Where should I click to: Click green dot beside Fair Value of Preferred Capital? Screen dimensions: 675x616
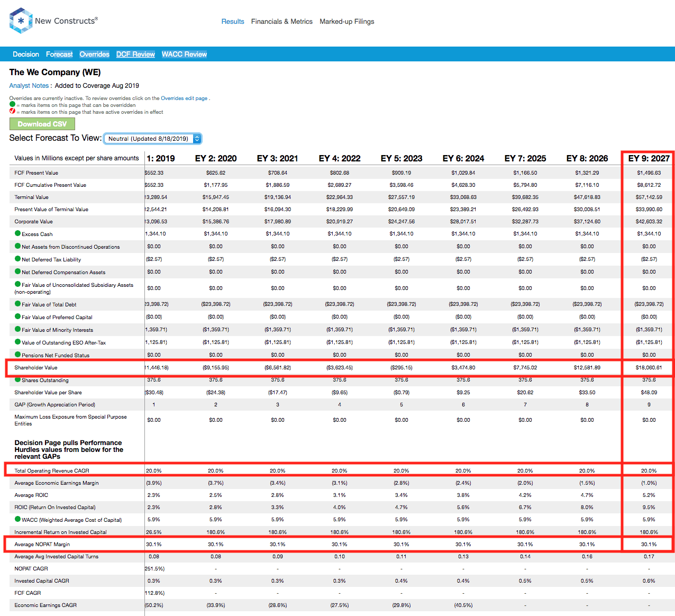click(x=18, y=316)
